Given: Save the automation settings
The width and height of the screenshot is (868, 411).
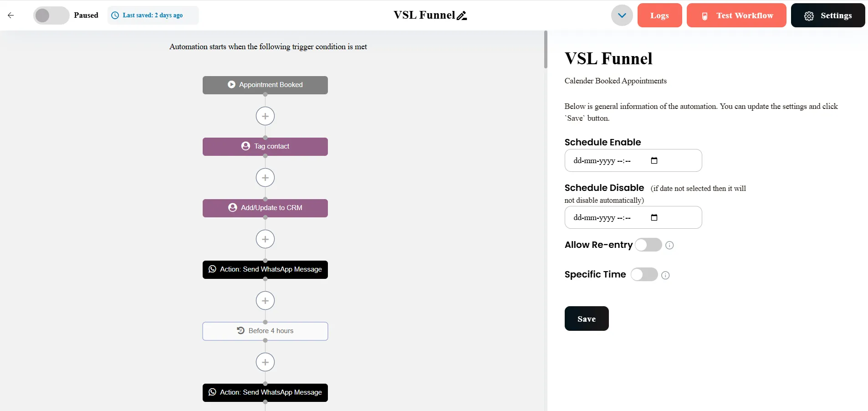Looking at the screenshot, I should pyautogui.click(x=587, y=319).
